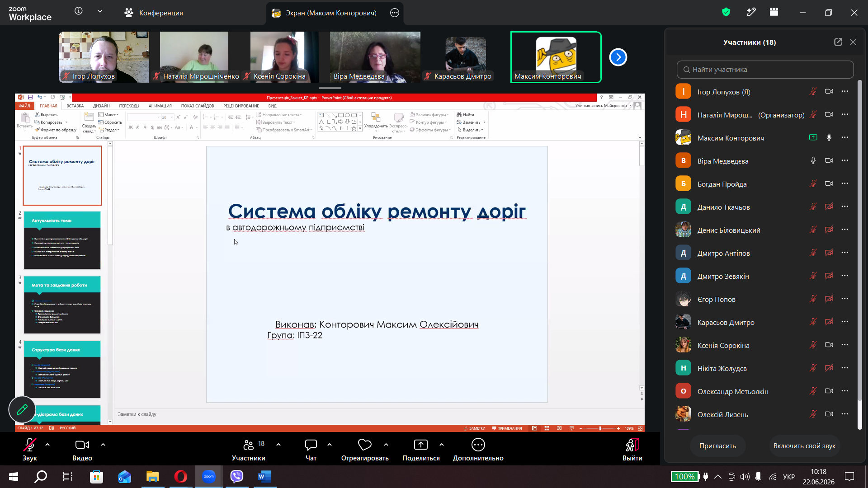Viewport: 868px width, 488px height.
Task: Click the Пригласить button
Action: pyautogui.click(x=717, y=446)
